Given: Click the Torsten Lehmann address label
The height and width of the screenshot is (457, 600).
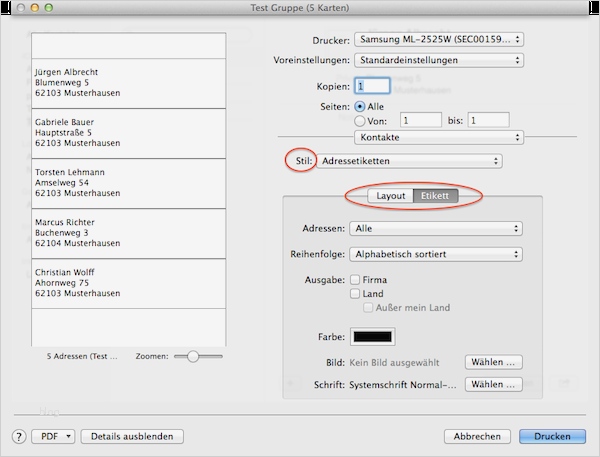Looking at the screenshot, I should [x=129, y=184].
